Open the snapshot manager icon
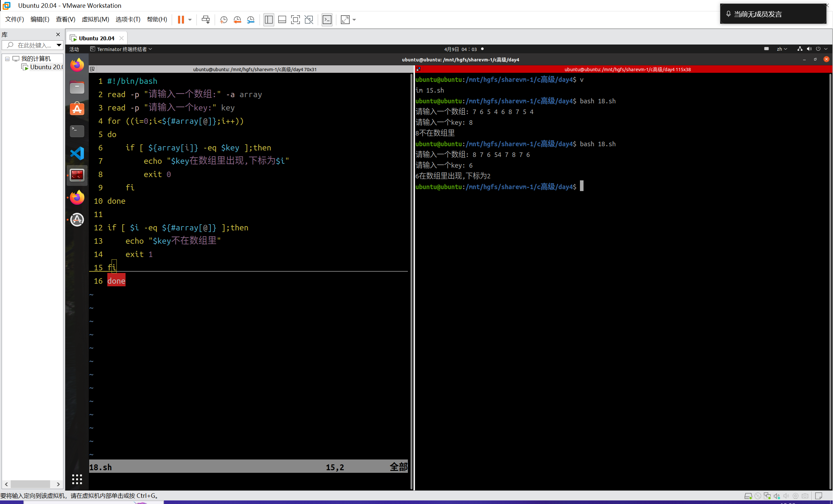Viewport: 833px width, 504px height. 250,19
